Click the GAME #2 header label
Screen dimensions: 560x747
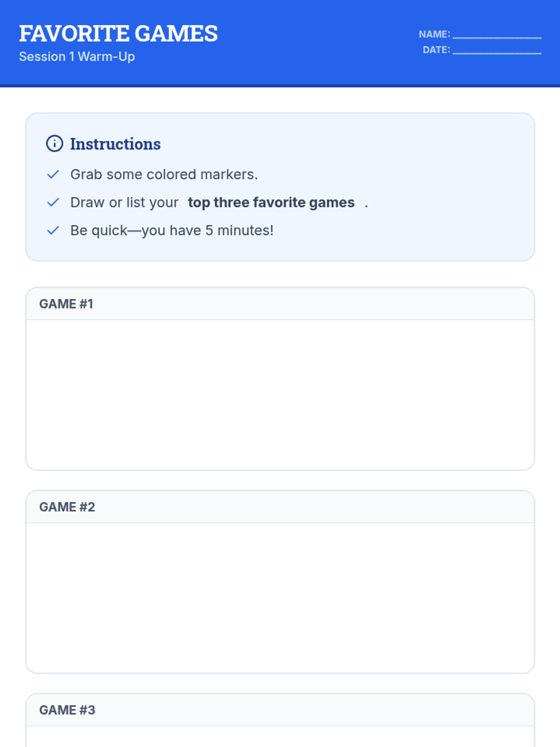67,507
